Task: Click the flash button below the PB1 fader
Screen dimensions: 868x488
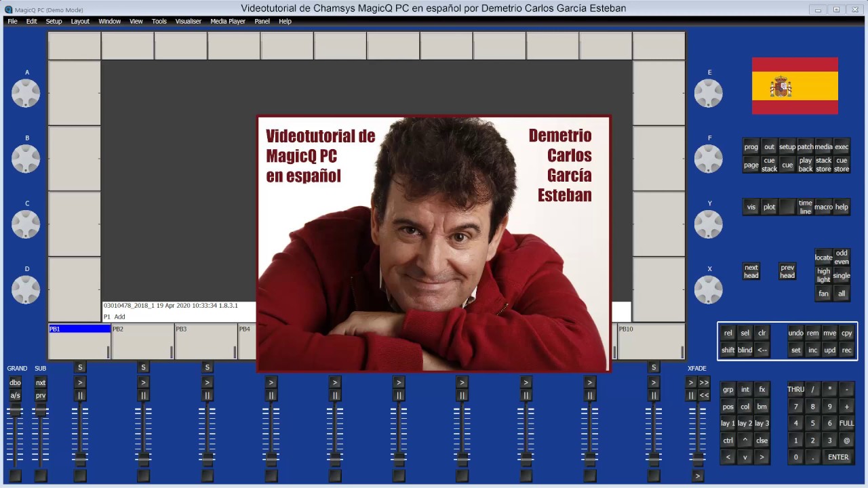Action: pyautogui.click(x=80, y=476)
